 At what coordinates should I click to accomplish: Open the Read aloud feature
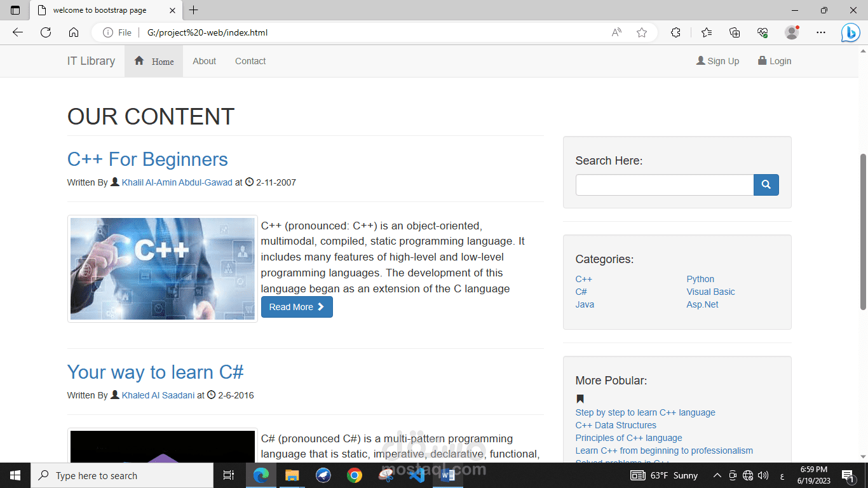pyautogui.click(x=616, y=32)
